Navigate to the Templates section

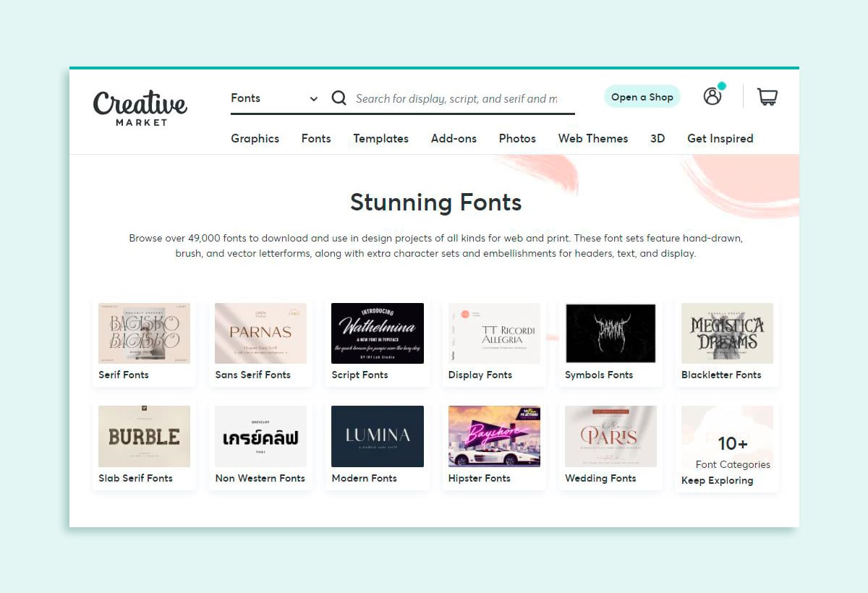click(x=380, y=138)
